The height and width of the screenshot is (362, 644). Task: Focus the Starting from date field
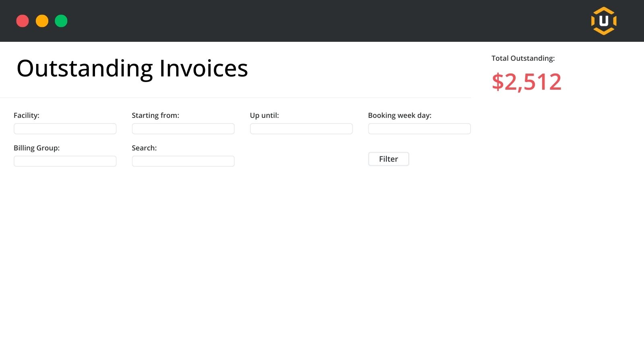[x=183, y=129]
